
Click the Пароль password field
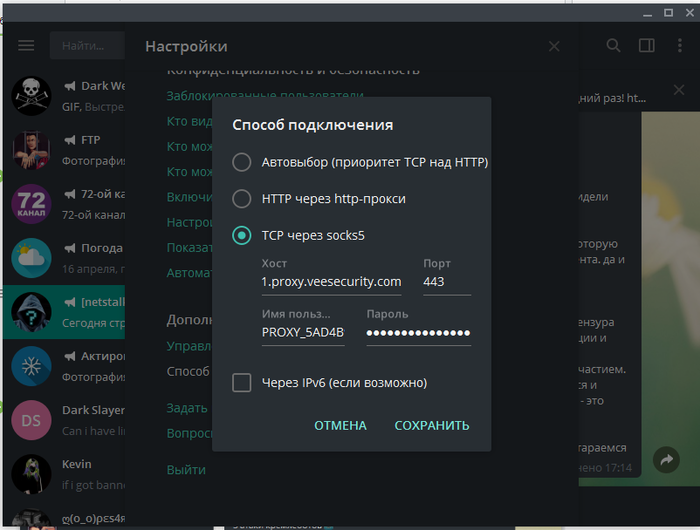(418, 333)
